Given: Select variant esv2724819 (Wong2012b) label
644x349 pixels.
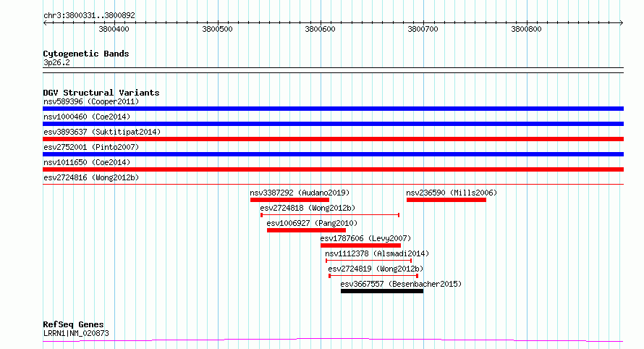Looking at the screenshot, I should tap(376, 269).
